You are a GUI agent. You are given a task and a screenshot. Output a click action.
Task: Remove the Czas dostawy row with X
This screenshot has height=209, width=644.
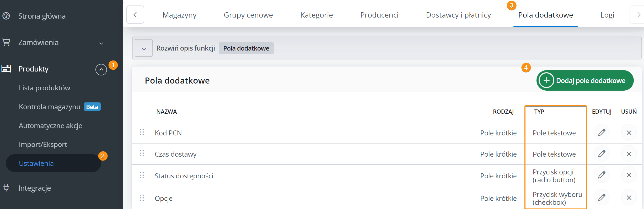click(x=629, y=154)
